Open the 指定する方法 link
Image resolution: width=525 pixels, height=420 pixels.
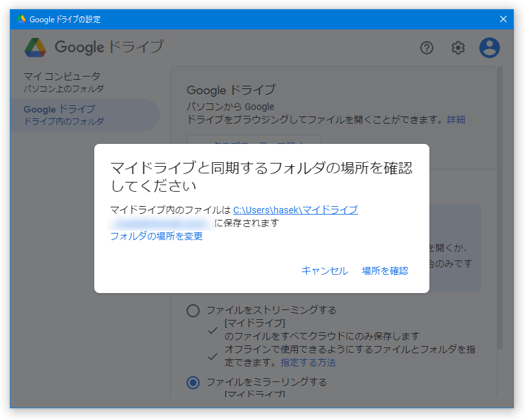pyautogui.click(x=308, y=362)
